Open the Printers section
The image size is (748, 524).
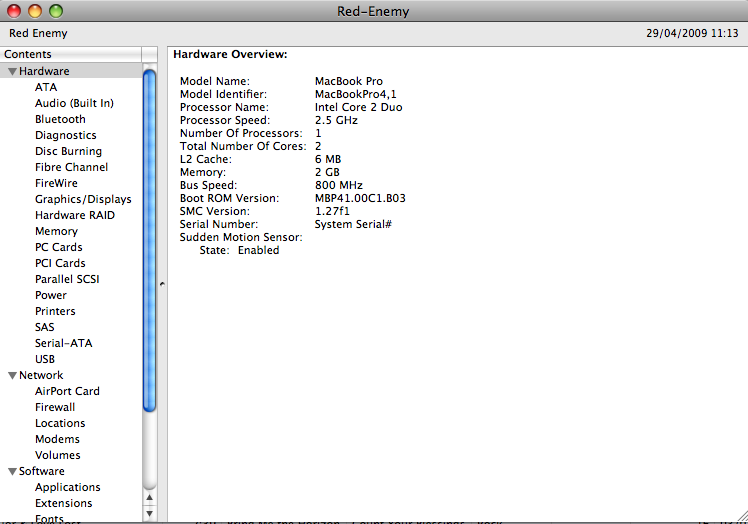(55, 311)
